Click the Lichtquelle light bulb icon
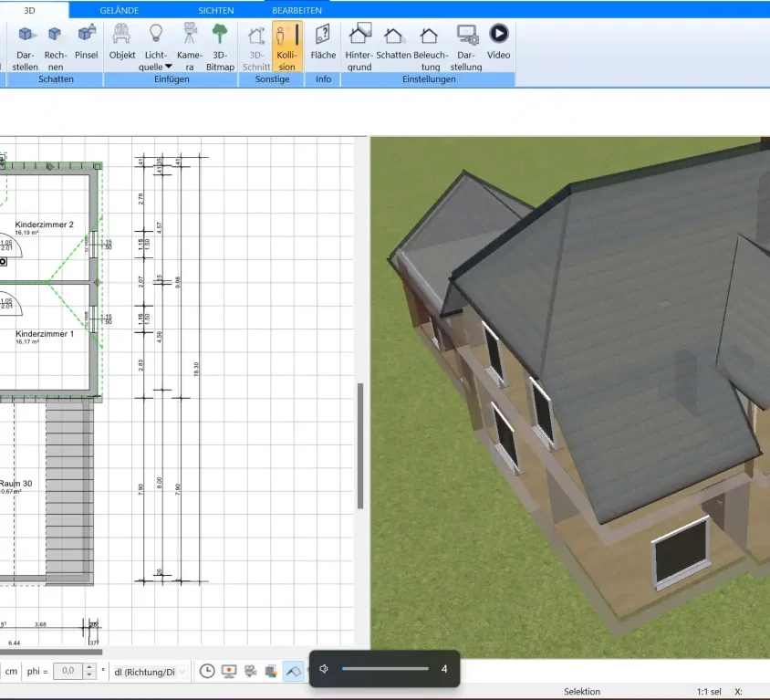The image size is (770, 700). (156, 34)
